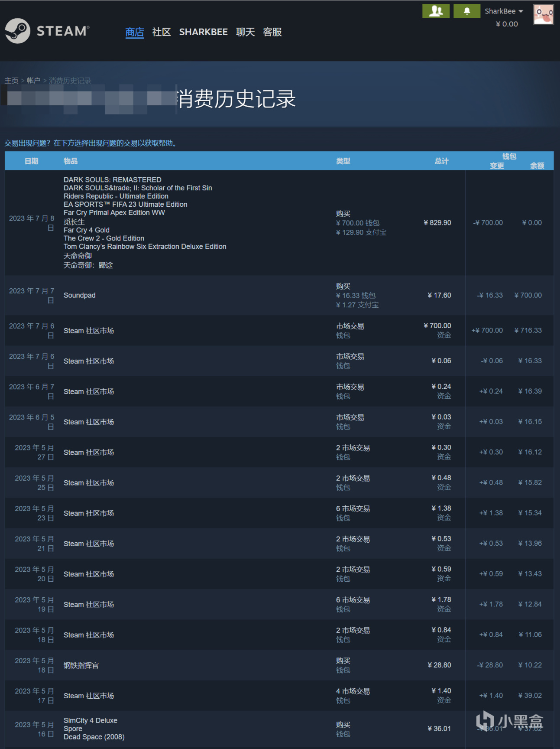
Task: Select Far Cry 4 Gold entry
Action: pyautogui.click(x=87, y=230)
